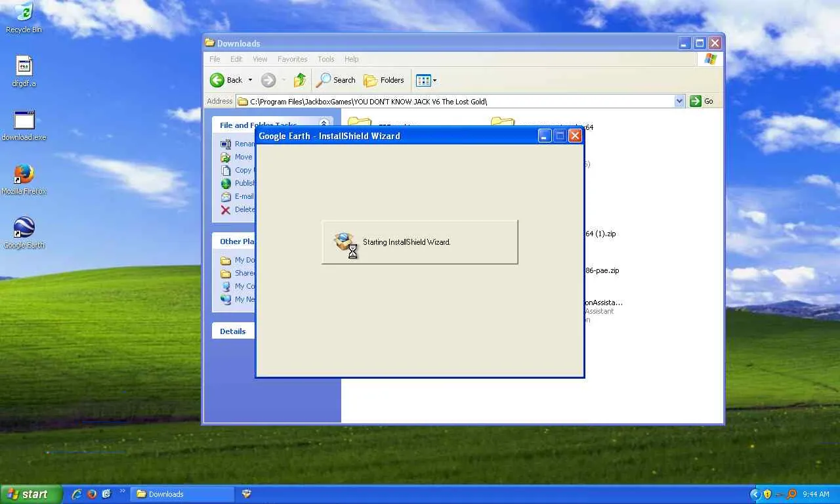The image size is (840, 504).
Task: Open the Windows Start menu
Action: tap(31, 494)
